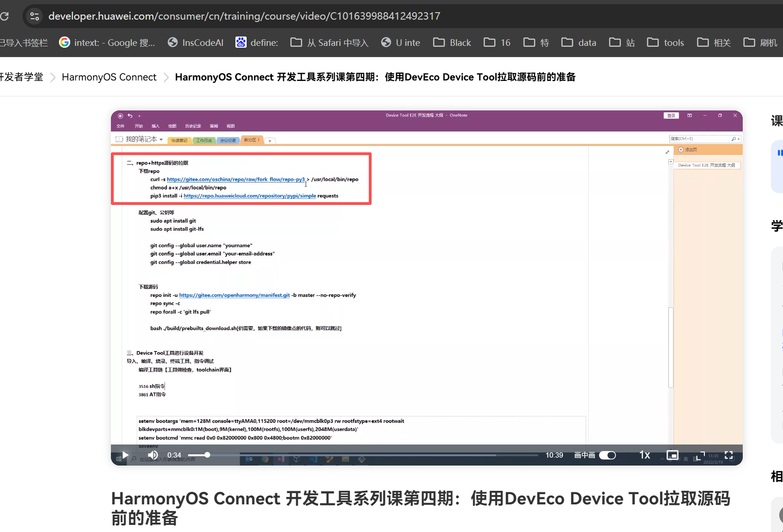Open the 'U inte' bookmark
Viewport: 783px width, 532px height.
tap(401, 43)
